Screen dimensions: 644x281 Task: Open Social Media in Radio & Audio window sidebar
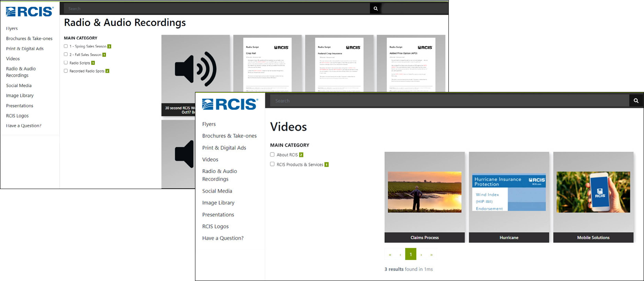pyautogui.click(x=19, y=85)
